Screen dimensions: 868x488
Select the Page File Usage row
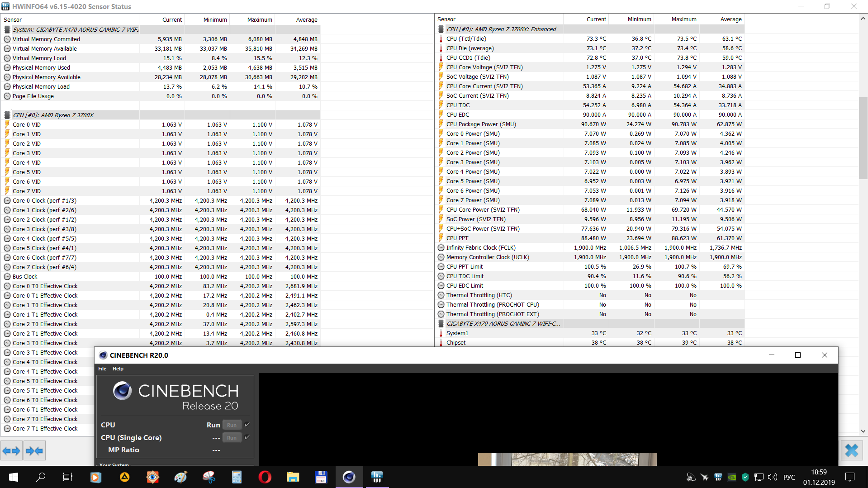(x=161, y=96)
